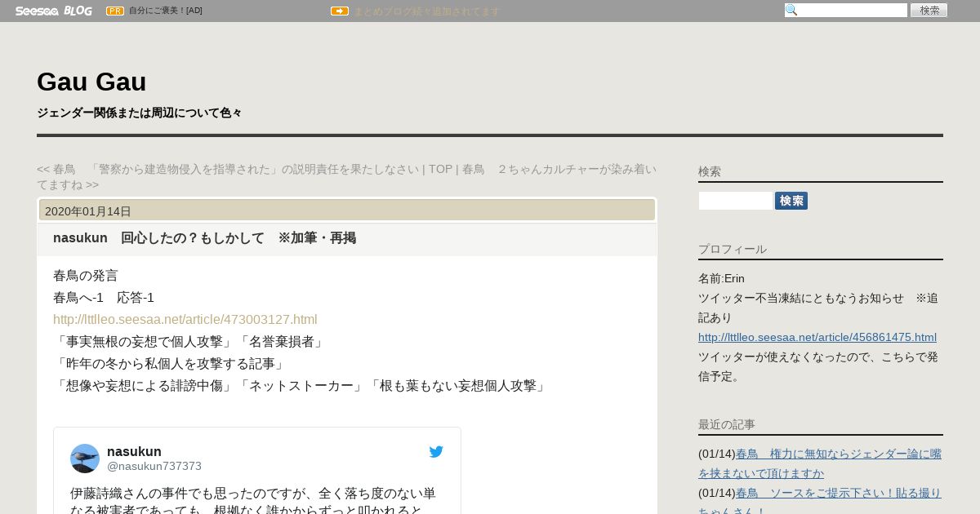Open the Seesaa BLOG logo link

[x=53, y=11]
